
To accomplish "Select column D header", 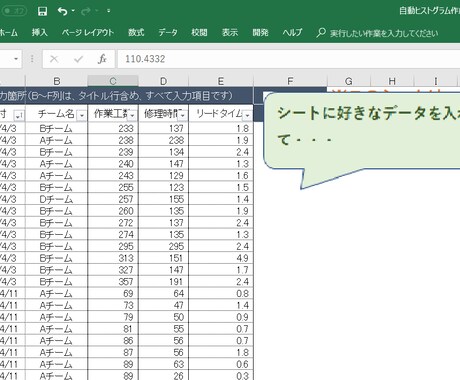I will [163, 81].
